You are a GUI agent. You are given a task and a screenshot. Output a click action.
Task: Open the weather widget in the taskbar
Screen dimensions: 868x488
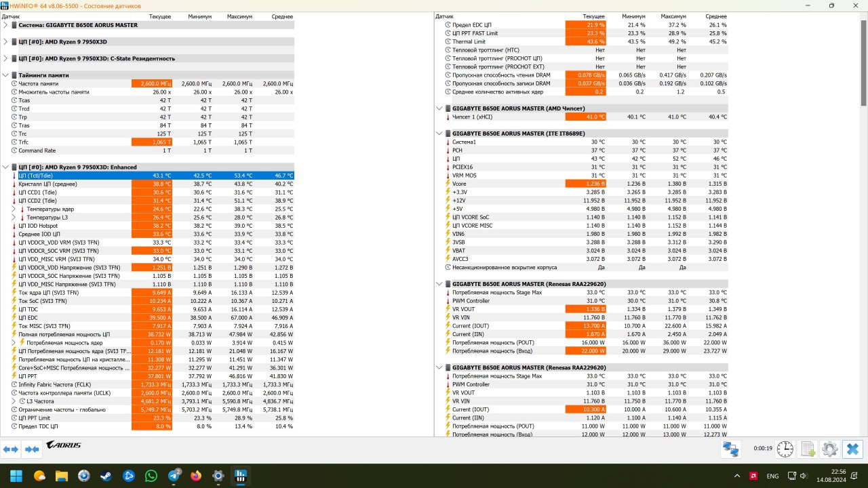point(39,476)
